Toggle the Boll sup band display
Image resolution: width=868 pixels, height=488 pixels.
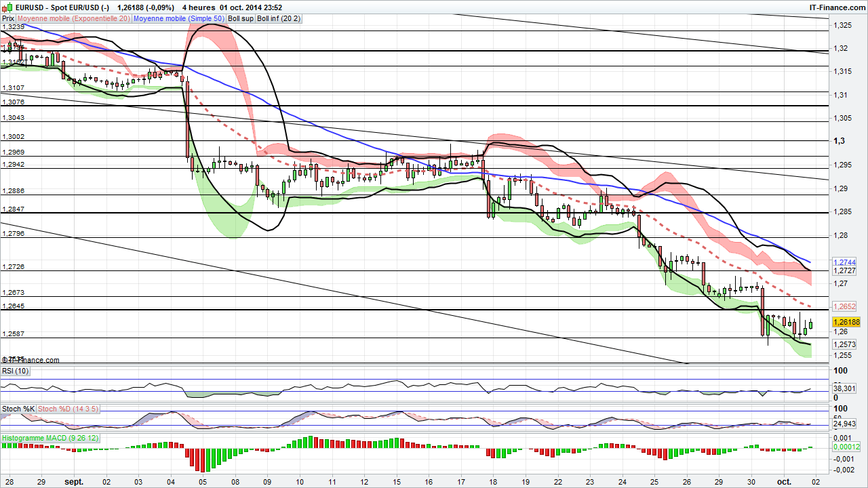pos(240,18)
